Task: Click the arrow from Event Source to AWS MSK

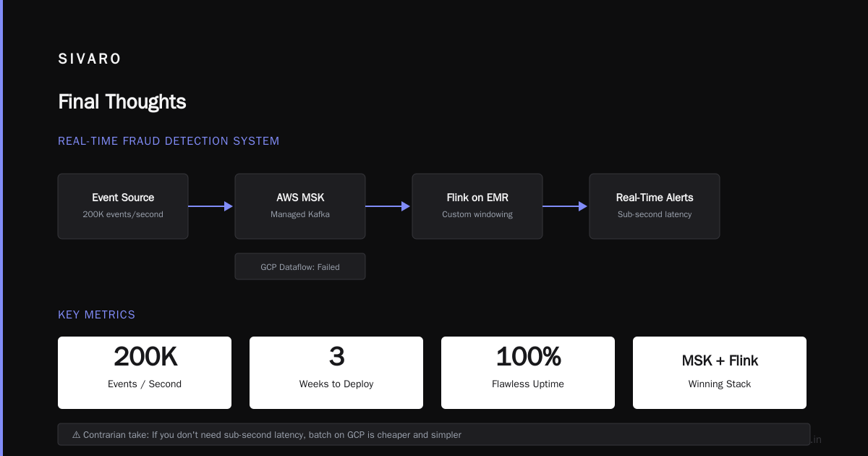Action: pos(210,206)
